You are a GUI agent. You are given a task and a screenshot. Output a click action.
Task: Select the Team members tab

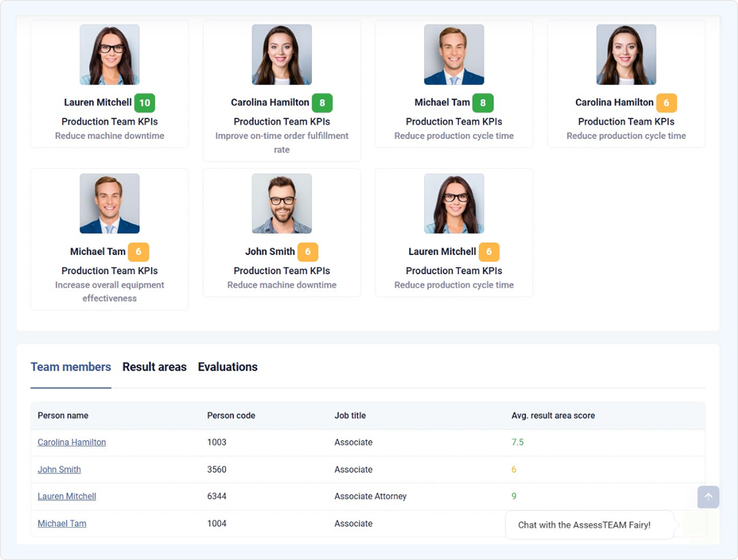[71, 367]
